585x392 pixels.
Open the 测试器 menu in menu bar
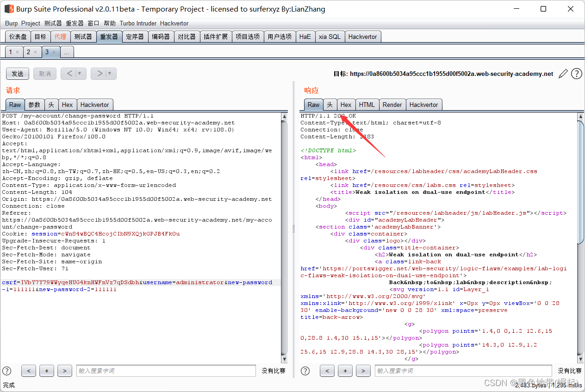pos(53,23)
